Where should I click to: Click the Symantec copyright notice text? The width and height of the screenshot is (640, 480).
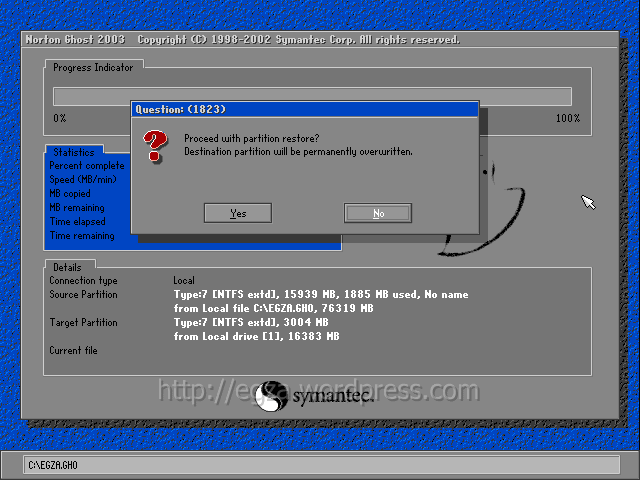(298, 40)
